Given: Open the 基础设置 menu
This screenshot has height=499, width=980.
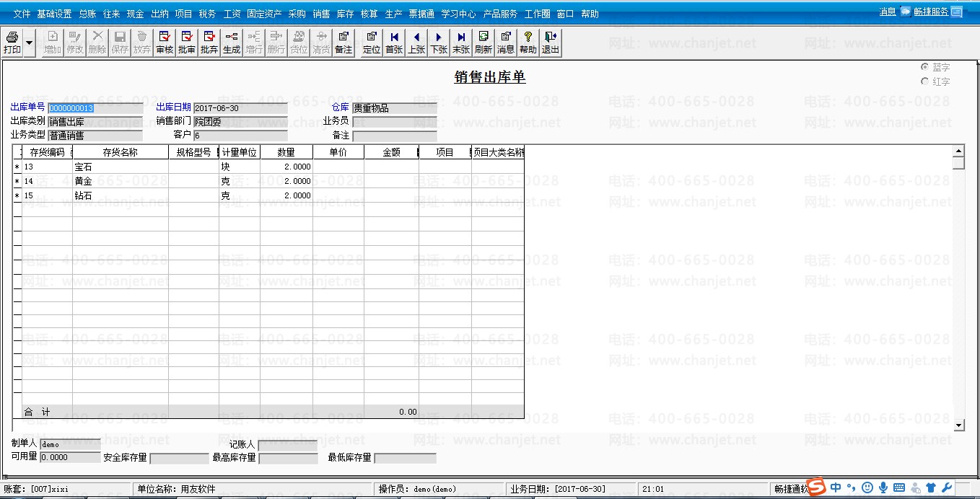Looking at the screenshot, I should pyautogui.click(x=54, y=14).
